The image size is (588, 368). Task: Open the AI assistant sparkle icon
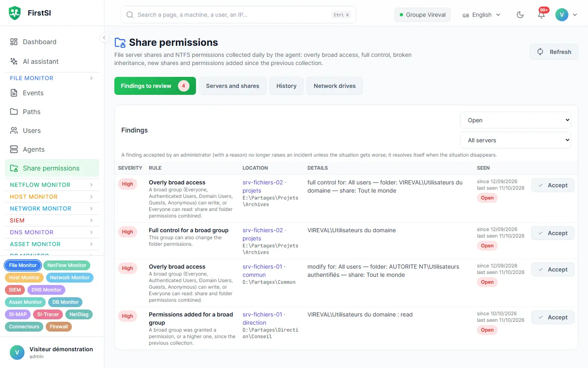[x=14, y=61]
